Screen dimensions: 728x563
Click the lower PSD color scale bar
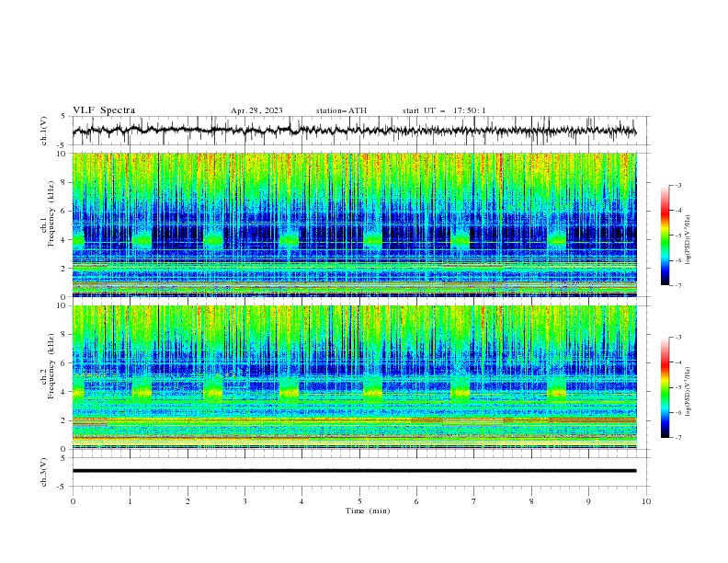[665, 387]
